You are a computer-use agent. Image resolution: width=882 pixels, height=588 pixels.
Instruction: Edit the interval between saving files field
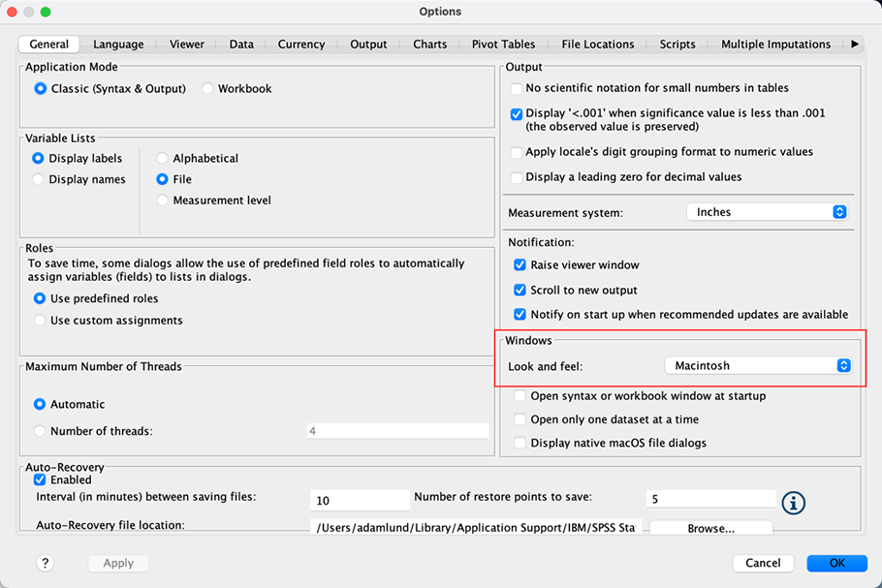[x=359, y=500]
